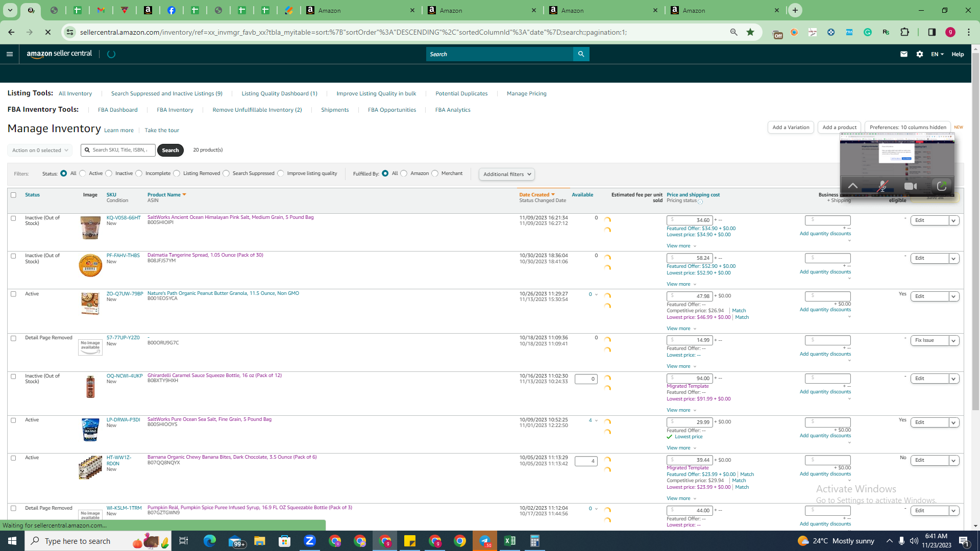Screen dimensions: 980x551
Task: Open the Chrome three-dot menu
Action: click(x=969, y=32)
